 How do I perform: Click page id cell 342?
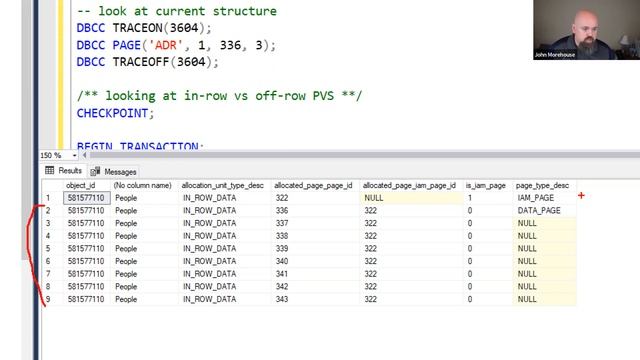click(x=315, y=287)
